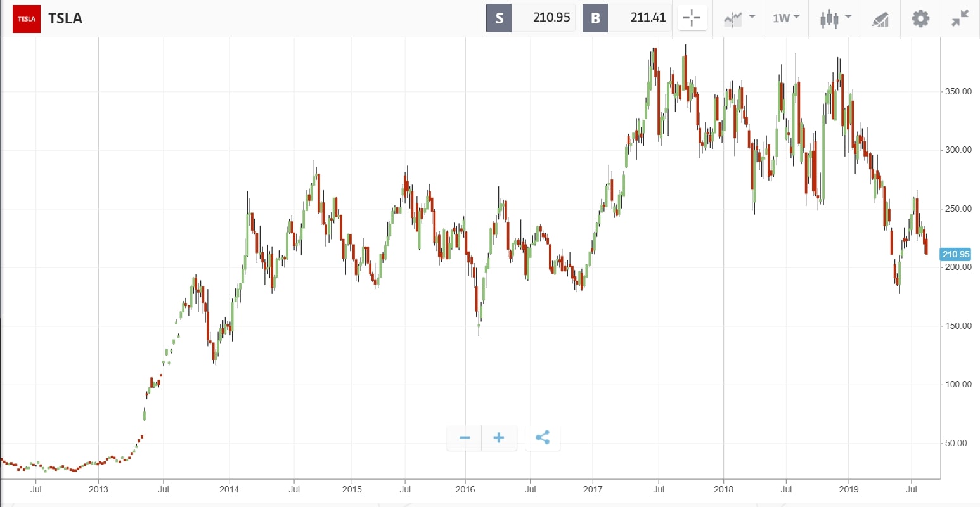The width and height of the screenshot is (980, 507).
Task: Click the 210.95 current price tag
Action: 955,254
